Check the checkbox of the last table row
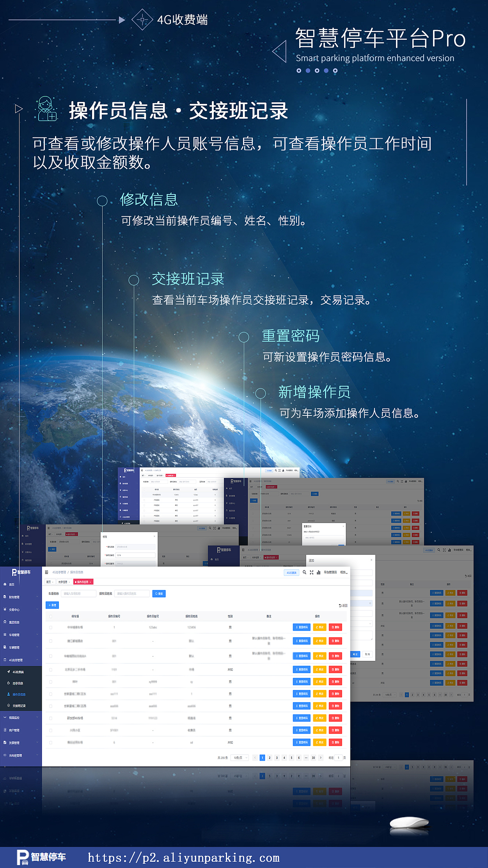Viewport: 488px width, 868px height. tap(51, 742)
